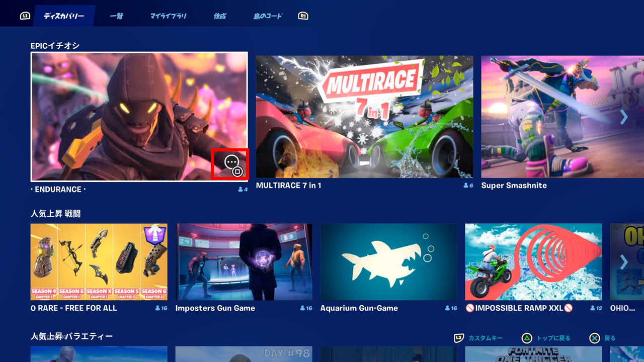The image size is (644, 362).
Task: Click the R1 bumper icon after the tabs
Action: tap(303, 16)
